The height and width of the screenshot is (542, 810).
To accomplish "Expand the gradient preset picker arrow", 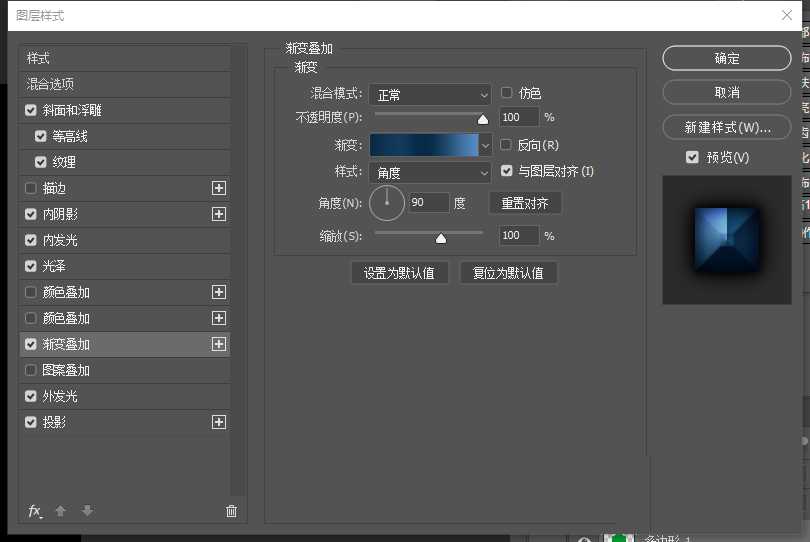I will pyautogui.click(x=487, y=146).
